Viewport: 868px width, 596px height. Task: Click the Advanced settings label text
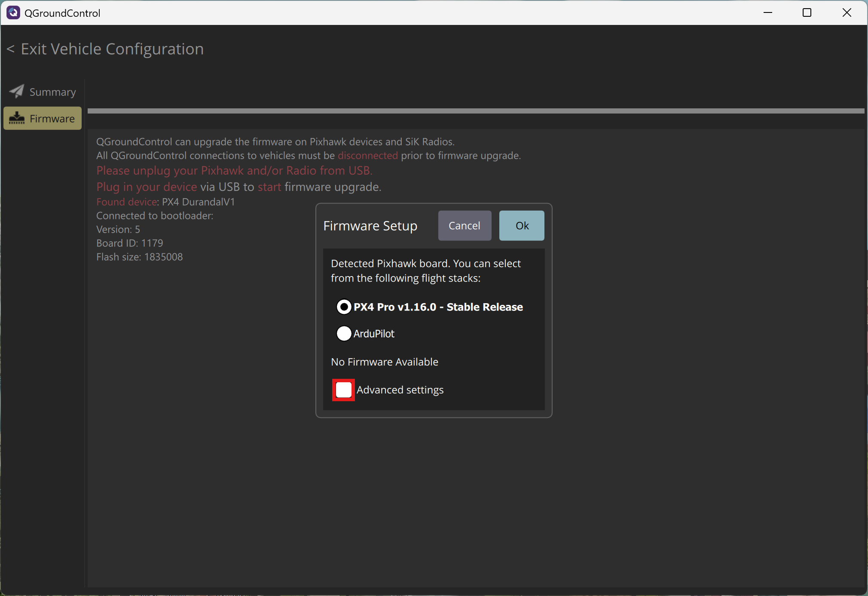click(x=400, y=390)
